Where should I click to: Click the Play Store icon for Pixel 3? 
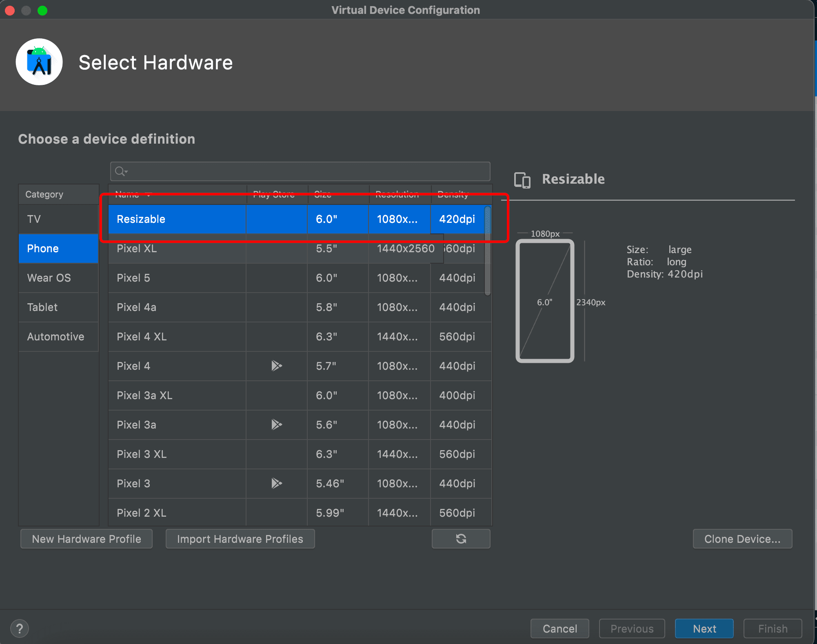pos(277,483)
